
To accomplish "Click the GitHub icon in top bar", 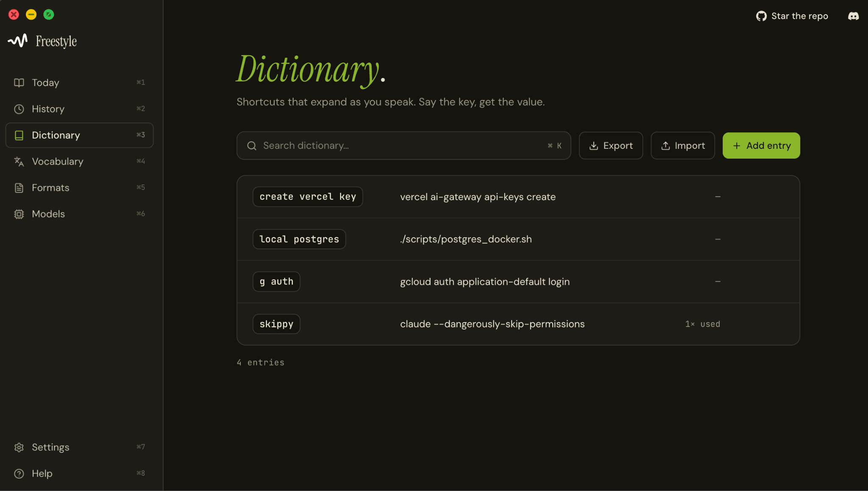I will (x=761, y=16).
